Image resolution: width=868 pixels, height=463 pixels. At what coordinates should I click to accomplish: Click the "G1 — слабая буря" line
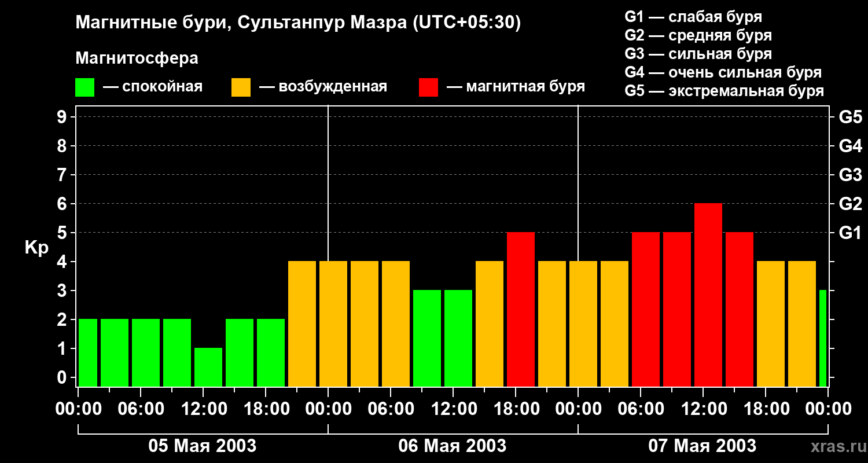(x=693, y=17)
